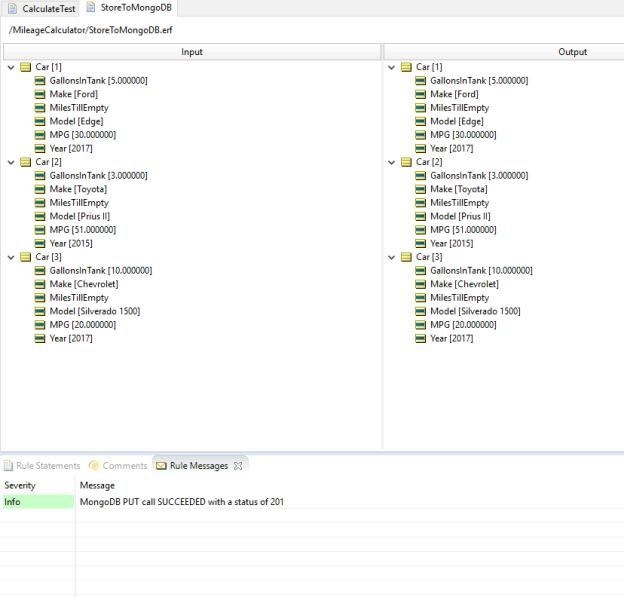Click the Rule Messages tab envelope icon

click(161, 465)
